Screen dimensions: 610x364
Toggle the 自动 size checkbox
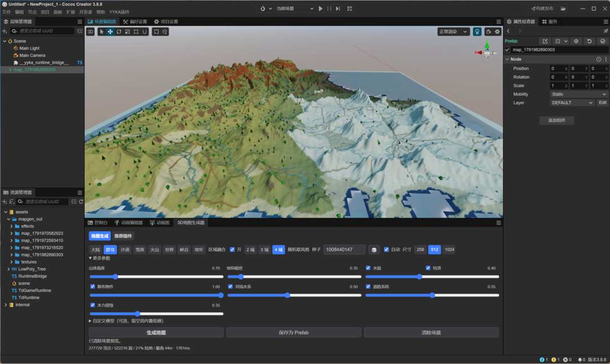click(x=386, y=249)
